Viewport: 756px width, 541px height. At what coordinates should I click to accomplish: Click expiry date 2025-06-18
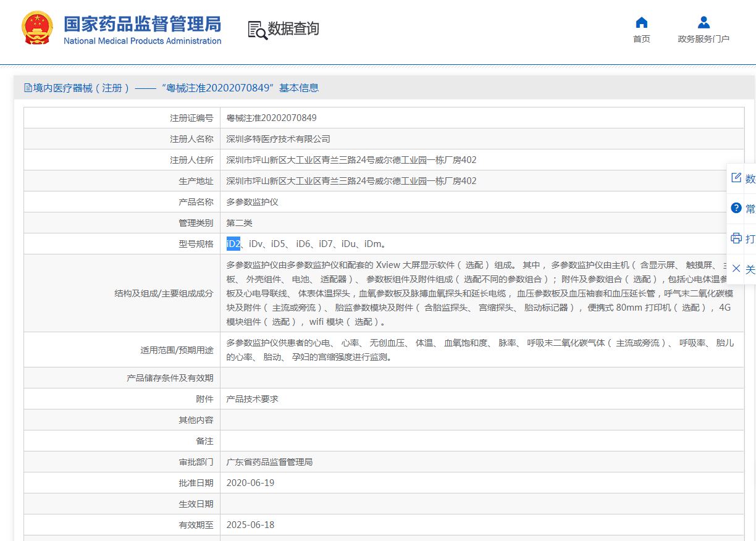pyautogui.click(x=250, y=525)
